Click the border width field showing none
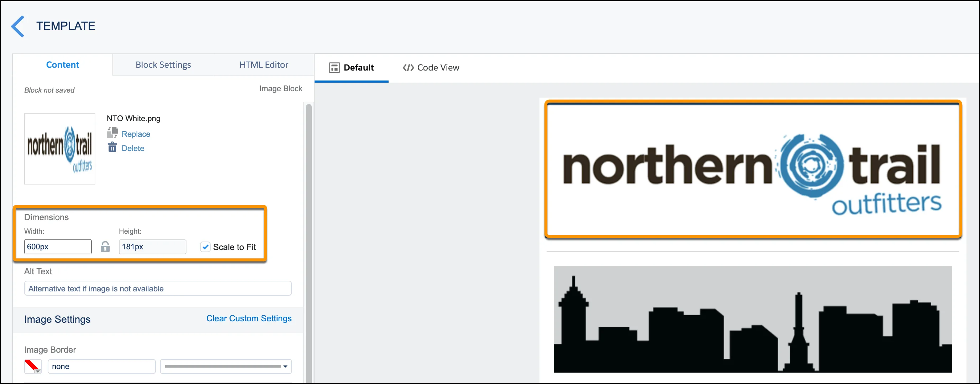Viewport: 980px width, 384px height. click(101, 367)
